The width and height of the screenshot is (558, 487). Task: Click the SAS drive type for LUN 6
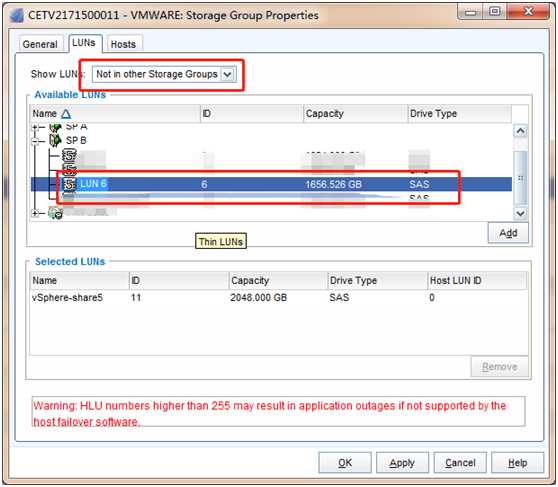[419, 184]
